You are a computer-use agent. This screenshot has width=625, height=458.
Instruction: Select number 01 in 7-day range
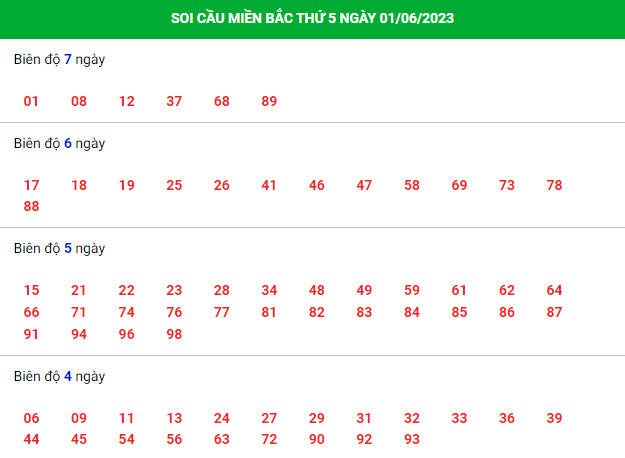coord(31,101)
